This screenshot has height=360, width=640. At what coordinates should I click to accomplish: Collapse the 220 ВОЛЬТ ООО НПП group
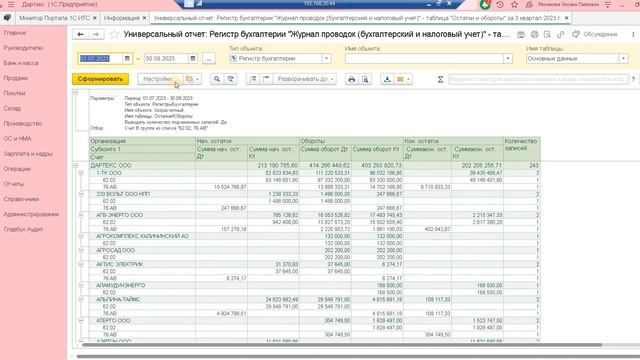pyautogui.click(x=81, y=194)
